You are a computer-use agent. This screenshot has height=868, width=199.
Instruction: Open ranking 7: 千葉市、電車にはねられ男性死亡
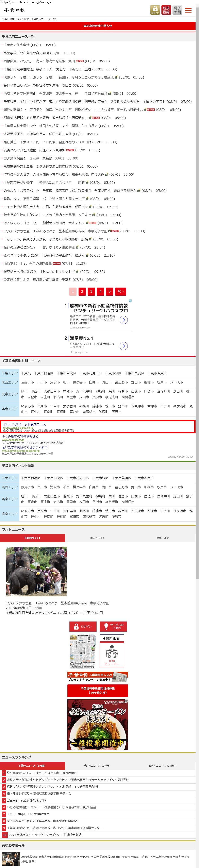click(28, 814)
